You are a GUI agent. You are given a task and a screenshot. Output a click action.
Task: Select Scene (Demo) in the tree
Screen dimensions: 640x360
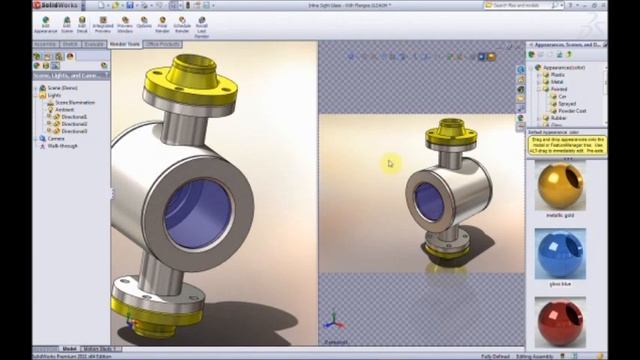tap(62, 88)
